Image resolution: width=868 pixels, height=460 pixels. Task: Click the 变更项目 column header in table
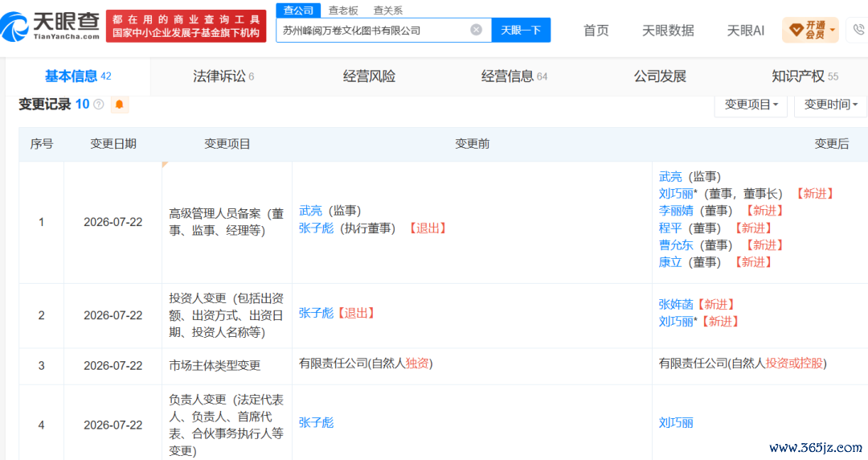pos(227,144)
